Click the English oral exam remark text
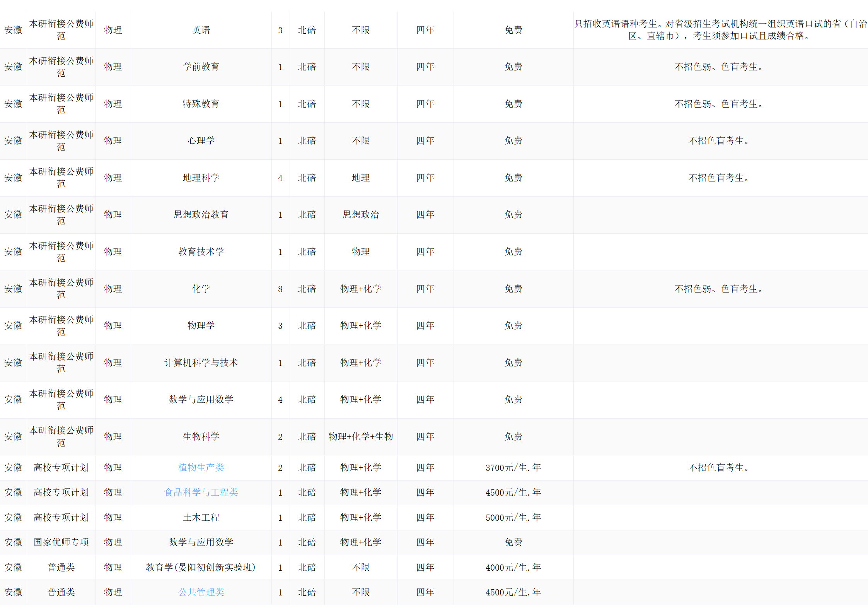868x614 pixels. point(720,30)
